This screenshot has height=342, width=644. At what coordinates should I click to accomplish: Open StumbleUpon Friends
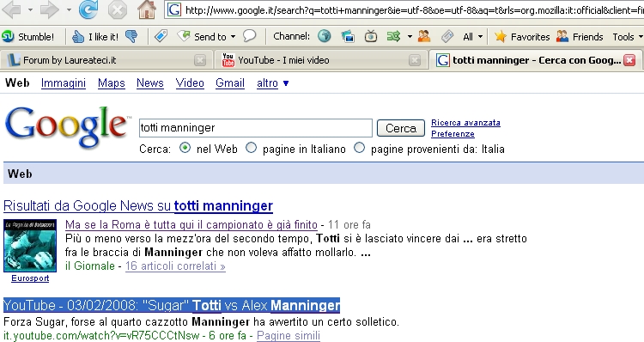click(x=580, y=37)
